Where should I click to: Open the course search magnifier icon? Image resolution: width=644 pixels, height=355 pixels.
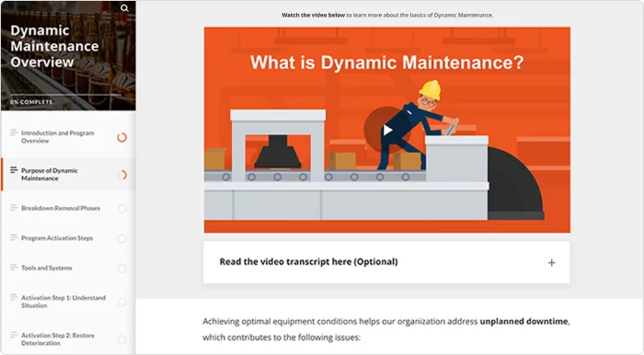(x=124, y=7)
